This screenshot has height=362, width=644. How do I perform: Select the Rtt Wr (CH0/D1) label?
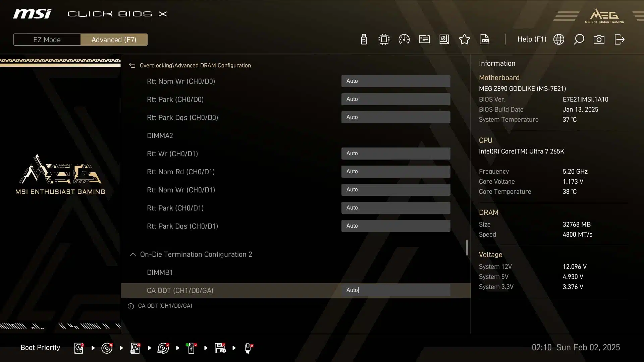click(x=172, y=154)
